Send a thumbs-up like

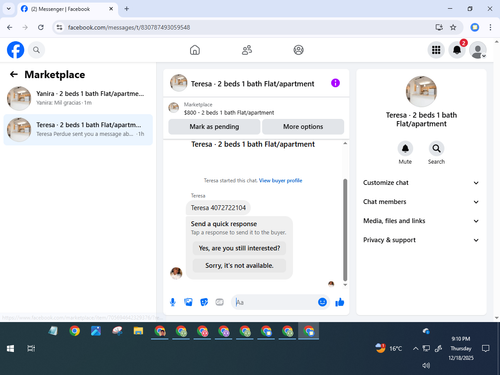coord(340,302)
